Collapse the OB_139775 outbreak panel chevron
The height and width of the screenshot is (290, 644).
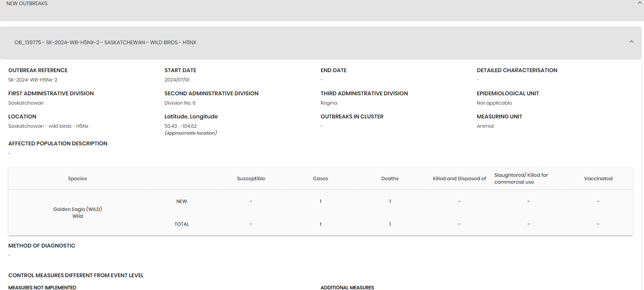(631, 42)
